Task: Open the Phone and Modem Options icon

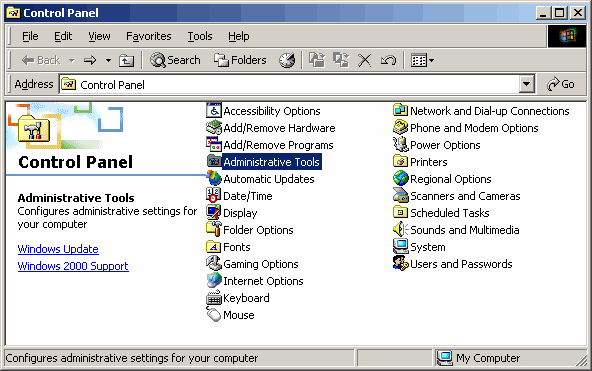Action: [x=401, y=128]
